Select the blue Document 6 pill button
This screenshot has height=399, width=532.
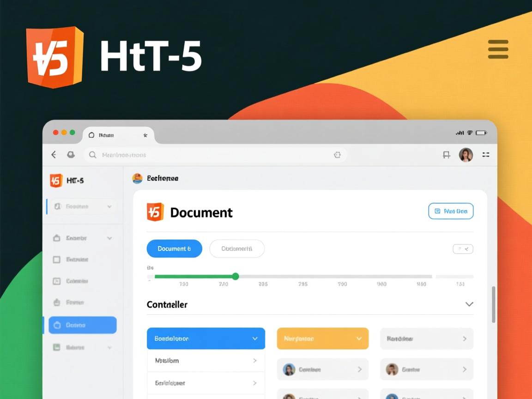click(174, 248)
